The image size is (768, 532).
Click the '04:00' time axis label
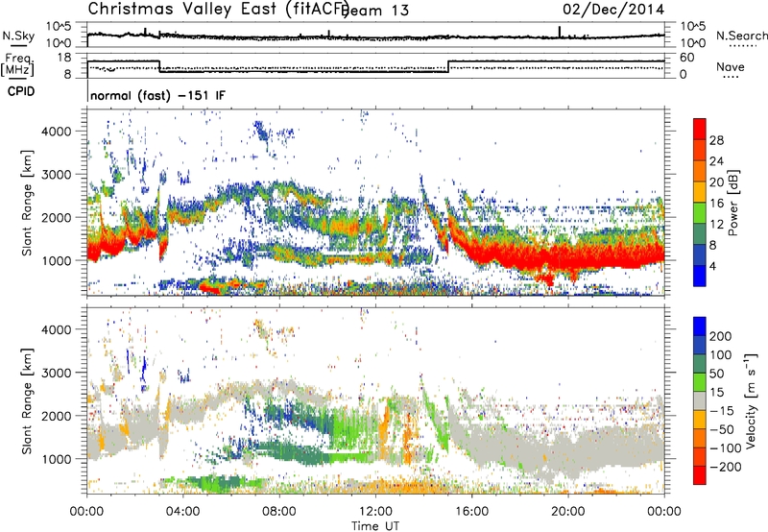point(183,512)
